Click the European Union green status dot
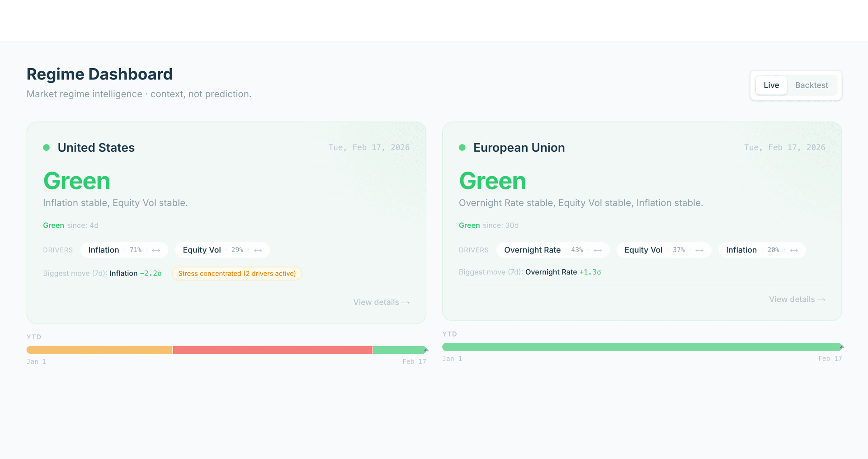The width and height of the screenshot is (868, 459). click(x=462, y=148)
